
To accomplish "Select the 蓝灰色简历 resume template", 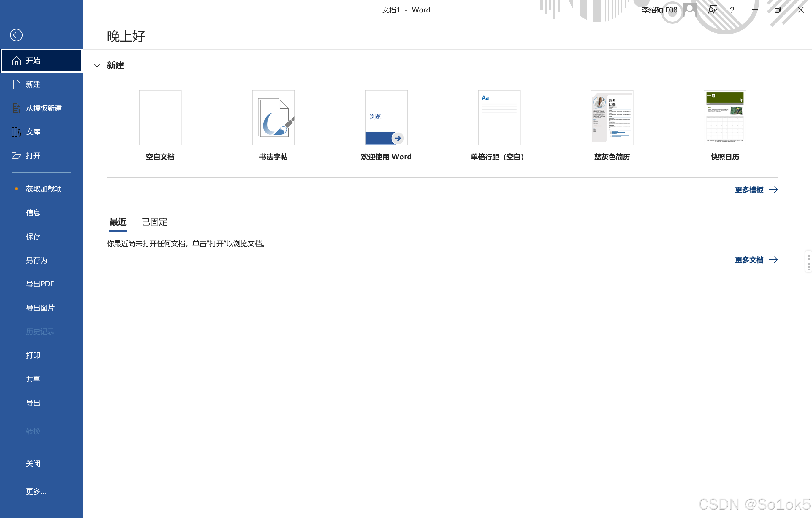I will click(612, 118).
